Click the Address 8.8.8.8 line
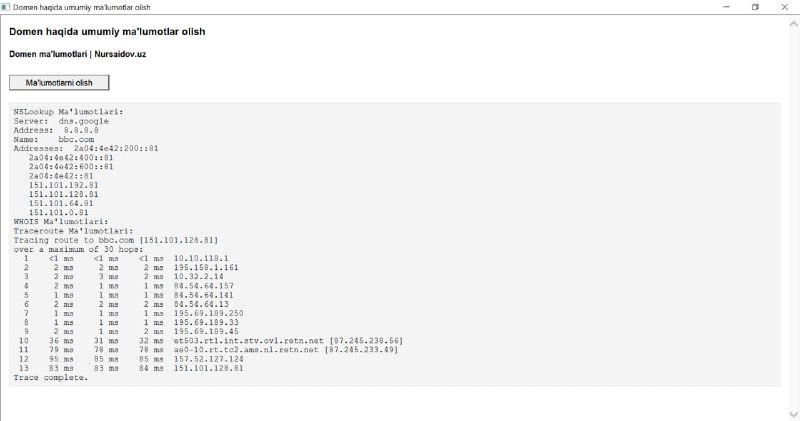The width and height of the screenshot is (800, 421). 56,130
